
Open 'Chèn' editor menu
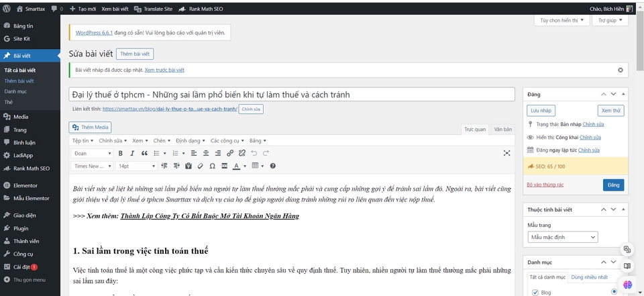(162, 140)
